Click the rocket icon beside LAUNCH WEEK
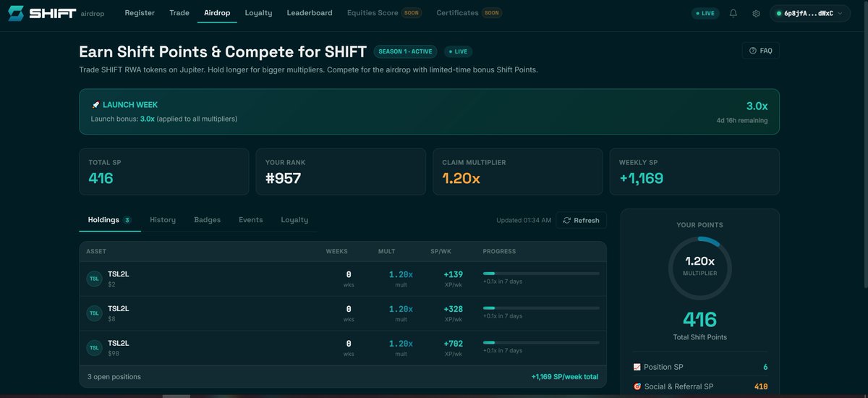Screen dimensions: 868x398 point(95,105)
